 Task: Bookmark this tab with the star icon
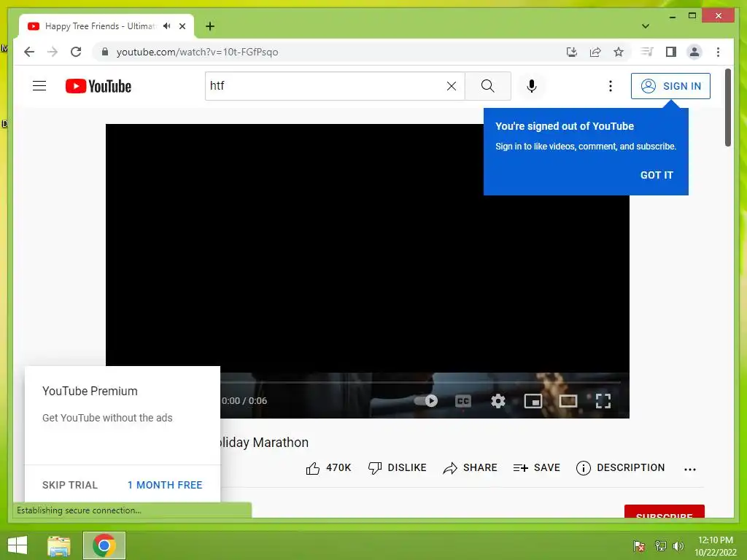[619, 52]
